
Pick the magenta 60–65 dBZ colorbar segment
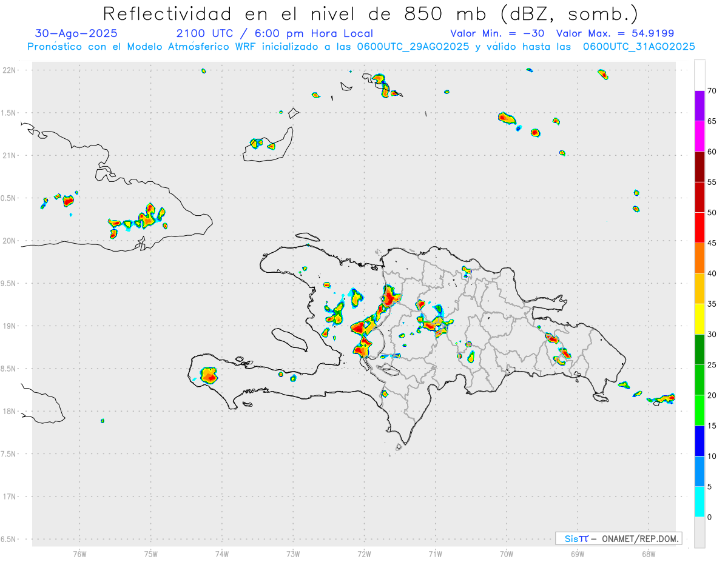coord(699,136)
